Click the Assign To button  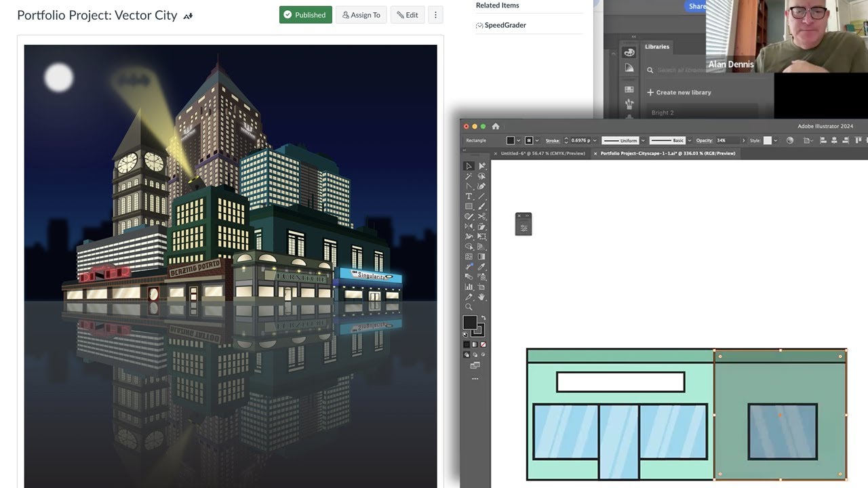tap(361, 15)
